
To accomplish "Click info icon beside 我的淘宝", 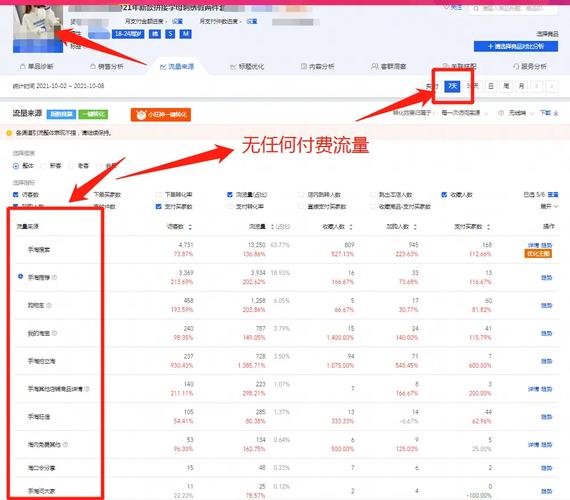I will tap(54, 333).
